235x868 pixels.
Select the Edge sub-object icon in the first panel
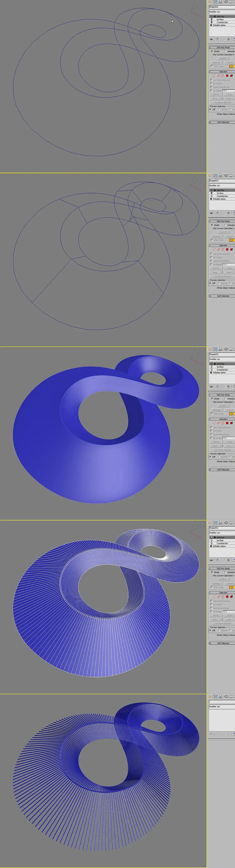coord(219,76)
